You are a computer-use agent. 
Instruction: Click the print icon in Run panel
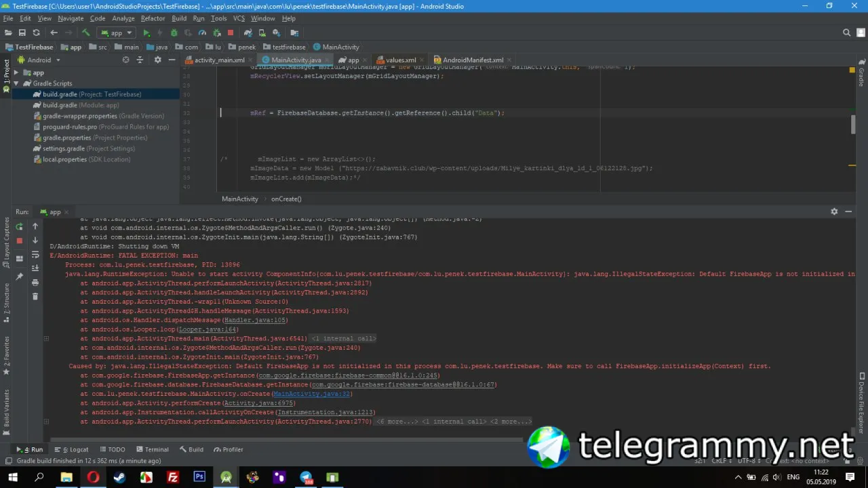(35, 281)
